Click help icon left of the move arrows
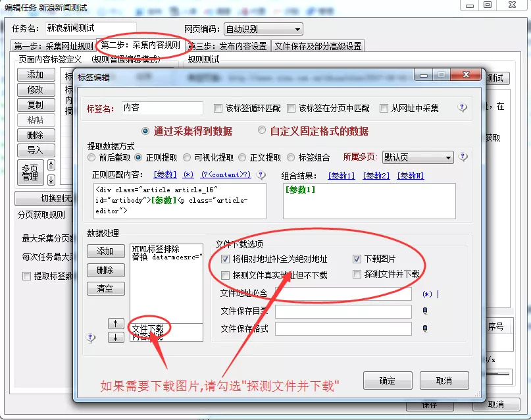Screen dimensions: 531x420 click(91, 338)
